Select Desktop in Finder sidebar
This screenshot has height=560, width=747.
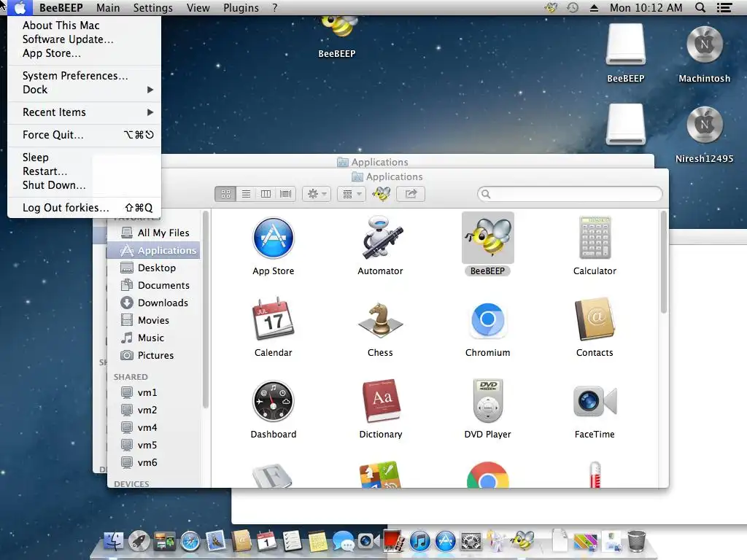(153, 268)
